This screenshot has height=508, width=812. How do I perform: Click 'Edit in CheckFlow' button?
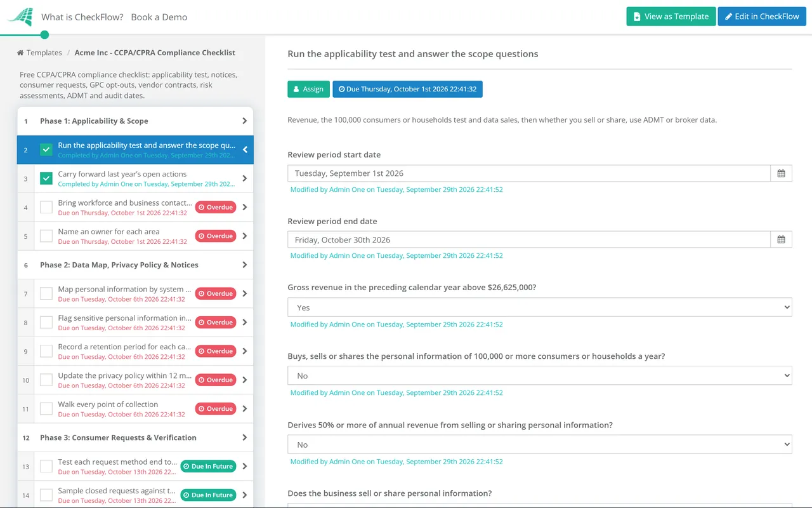pyautogui.click(x=762, y=17)
